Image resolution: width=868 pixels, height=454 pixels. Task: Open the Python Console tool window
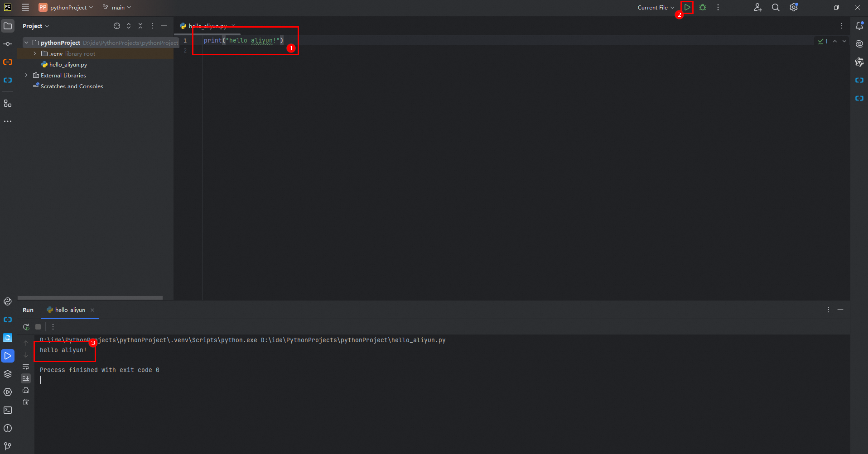tap(8, 301)
